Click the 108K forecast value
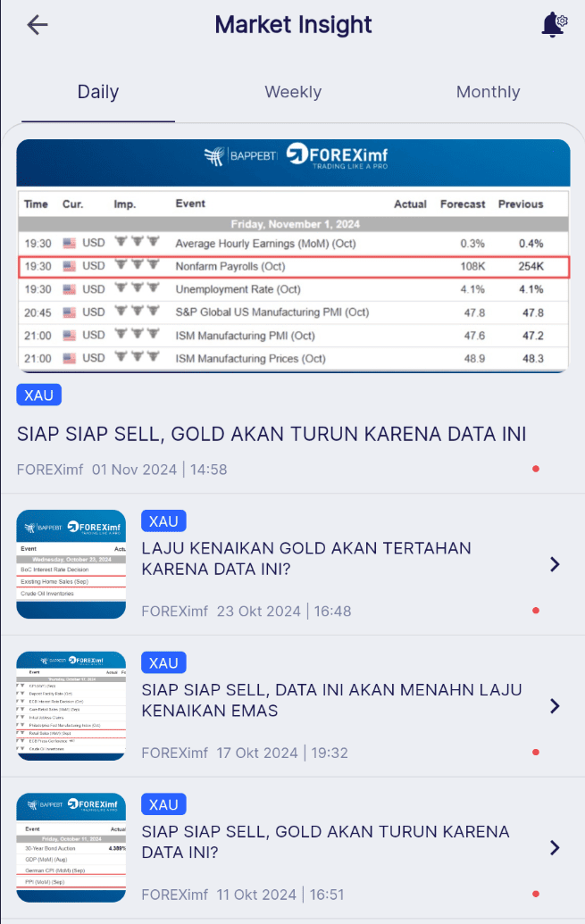 (472, 266)
